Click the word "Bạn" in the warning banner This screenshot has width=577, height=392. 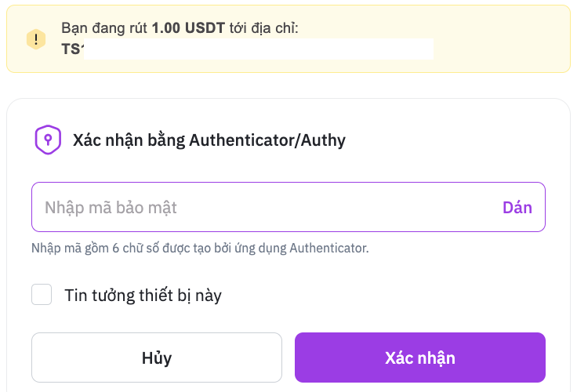[x=74, y=28]
